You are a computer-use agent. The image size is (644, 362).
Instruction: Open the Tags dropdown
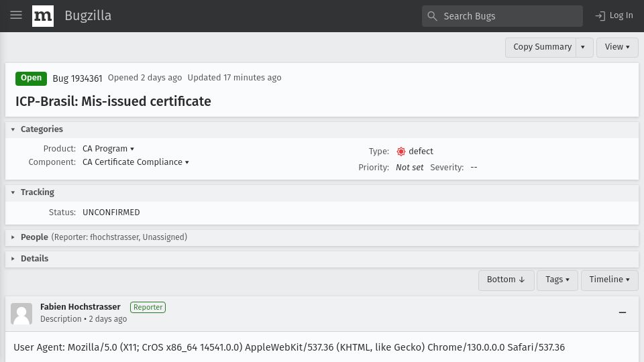pos(557,280)
